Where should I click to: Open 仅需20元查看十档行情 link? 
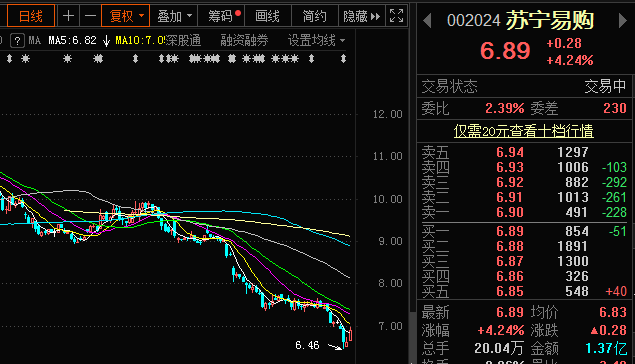[523, 131]
